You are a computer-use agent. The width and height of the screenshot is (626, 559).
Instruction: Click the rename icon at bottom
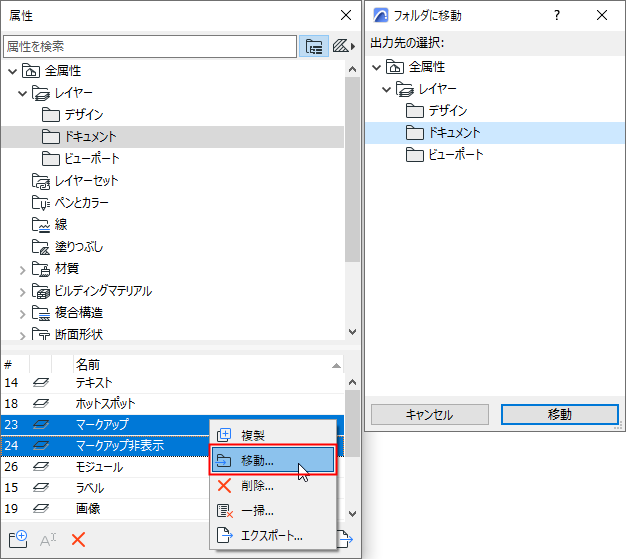pyautogui.click(x=48, y=540)
